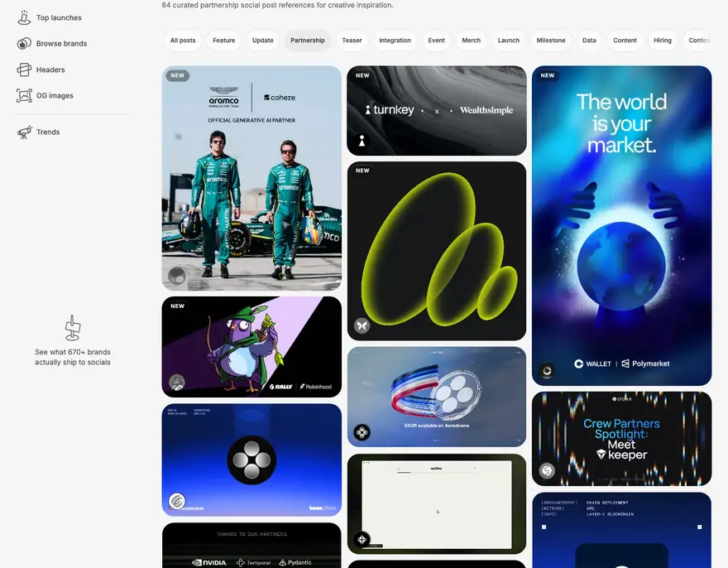Filter posts by Teaser
Screen dimensions: 728x568
click(352, 41)
